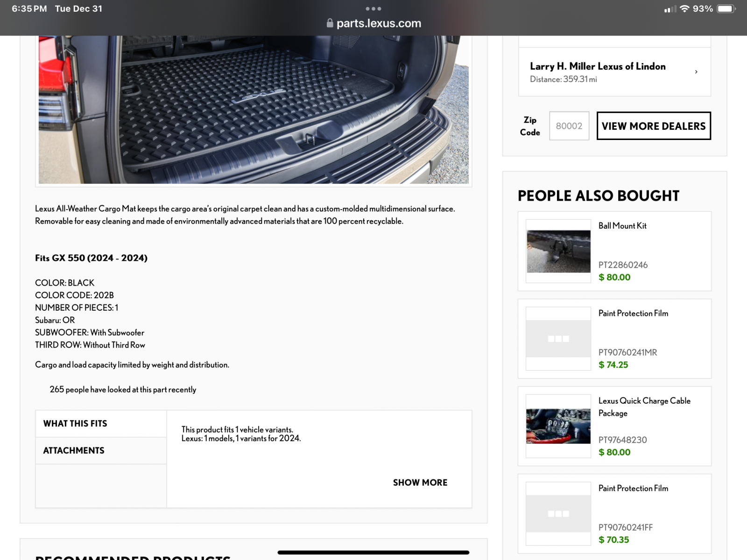The height and width of the screenshot is (560, 747).
Task: Open the PT90760241MR Paint Protection Film link
Action: tap(633, 314)
